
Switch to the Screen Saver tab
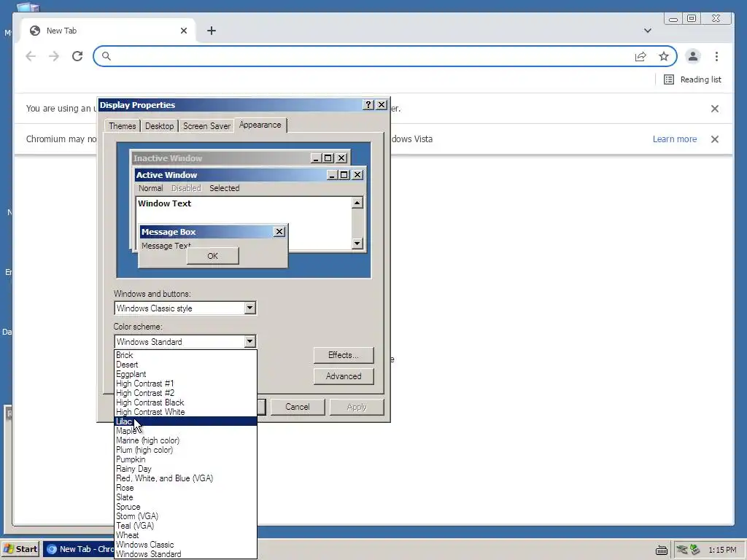pos(206,126)
